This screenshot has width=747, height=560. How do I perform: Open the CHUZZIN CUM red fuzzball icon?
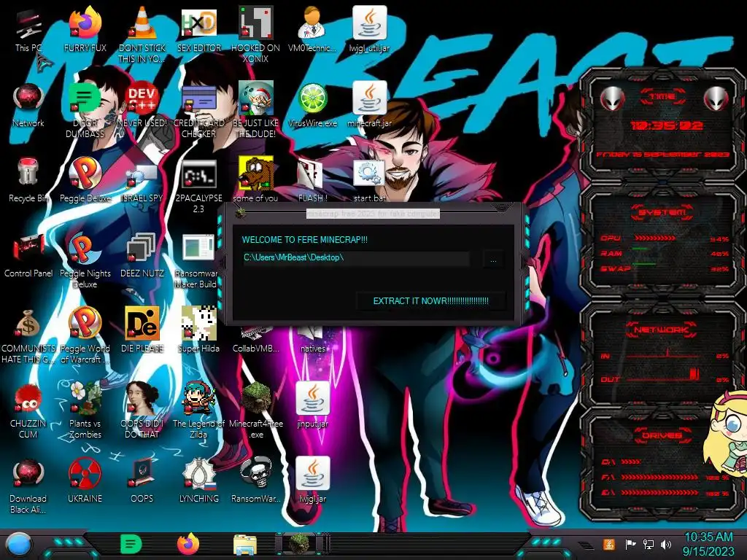[28, 399]
